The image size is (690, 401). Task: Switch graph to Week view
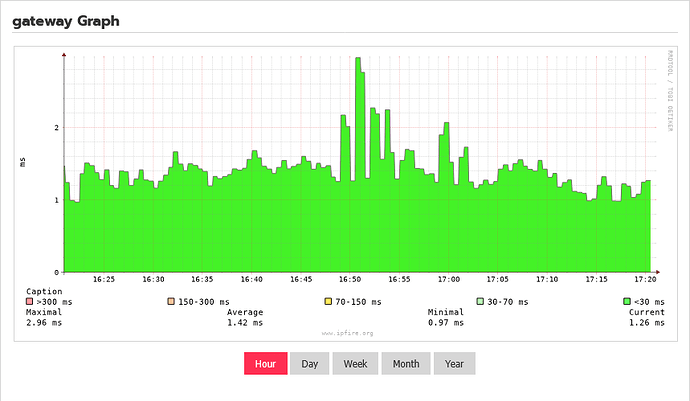point(355,364)
